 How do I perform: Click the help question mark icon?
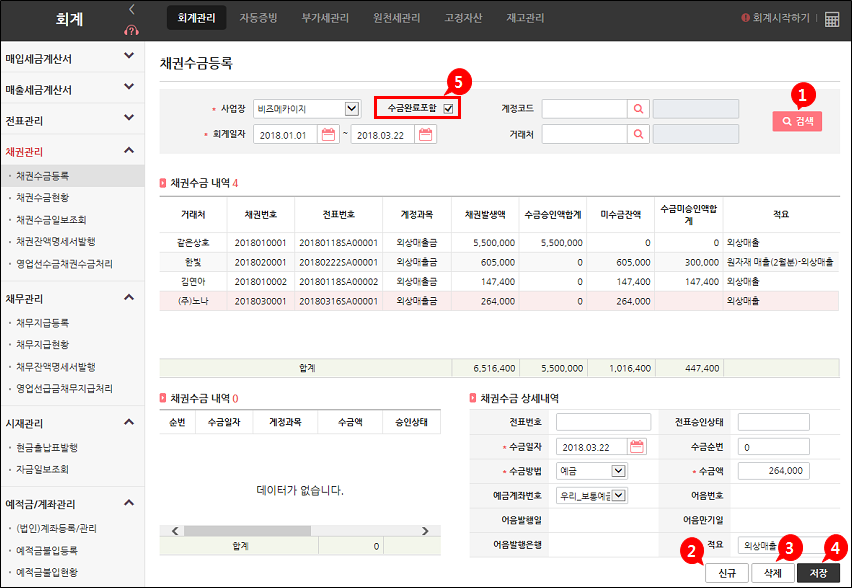pos(131,30)
